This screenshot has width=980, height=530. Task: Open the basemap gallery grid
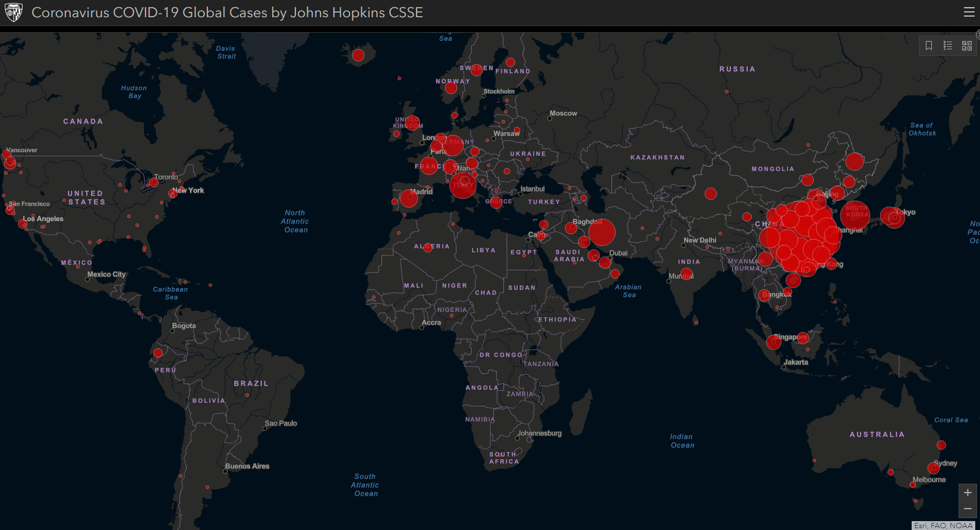click(967, 46)
